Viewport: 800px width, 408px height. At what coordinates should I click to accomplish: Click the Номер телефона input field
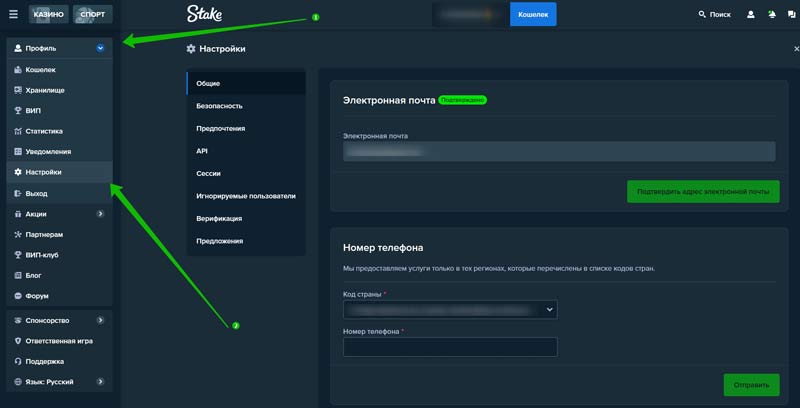tap(449, 347)
